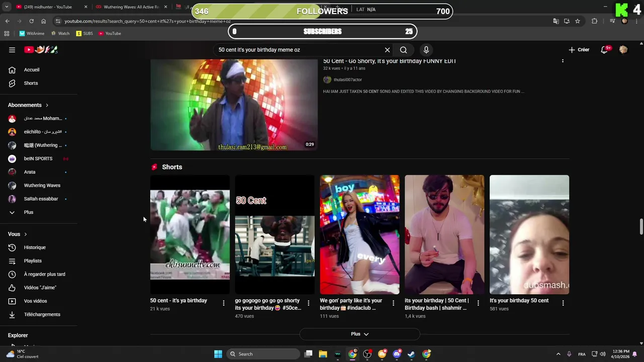Click the YouTube logo
This screenshot has height=362, width=644.
[x=41, y=49]
